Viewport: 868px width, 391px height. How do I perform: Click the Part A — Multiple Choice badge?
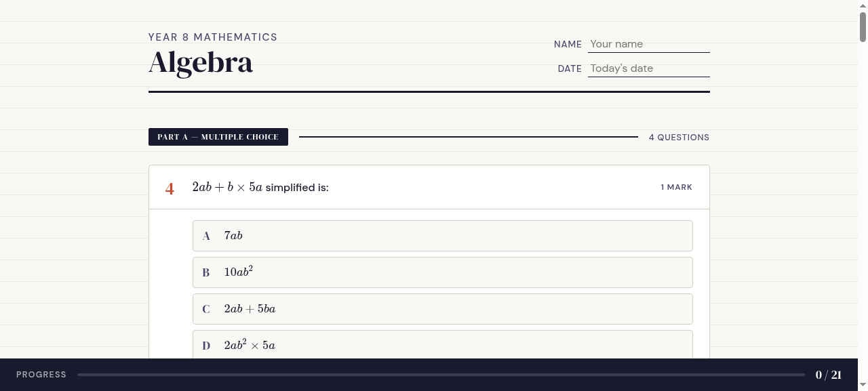pos(218,137)
